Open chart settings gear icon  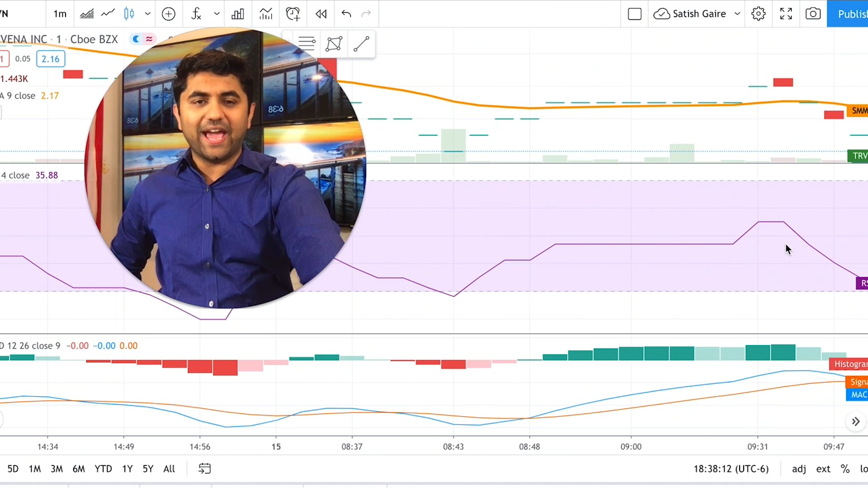(x=758, y=14)
